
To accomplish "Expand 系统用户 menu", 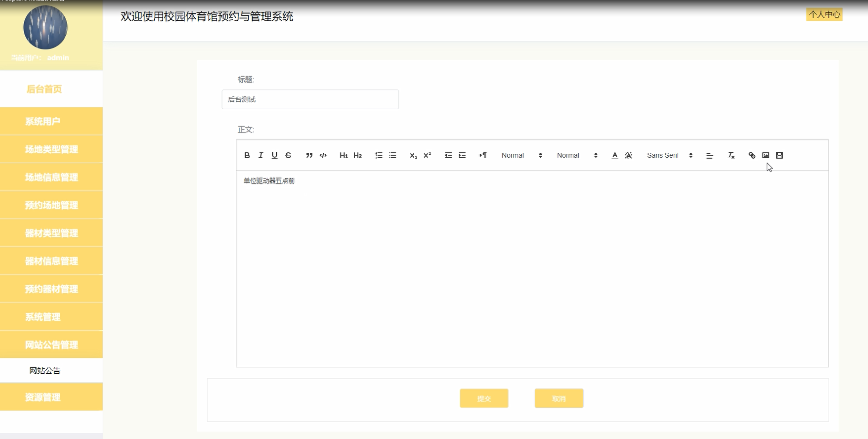I will [x=51, y=121].
